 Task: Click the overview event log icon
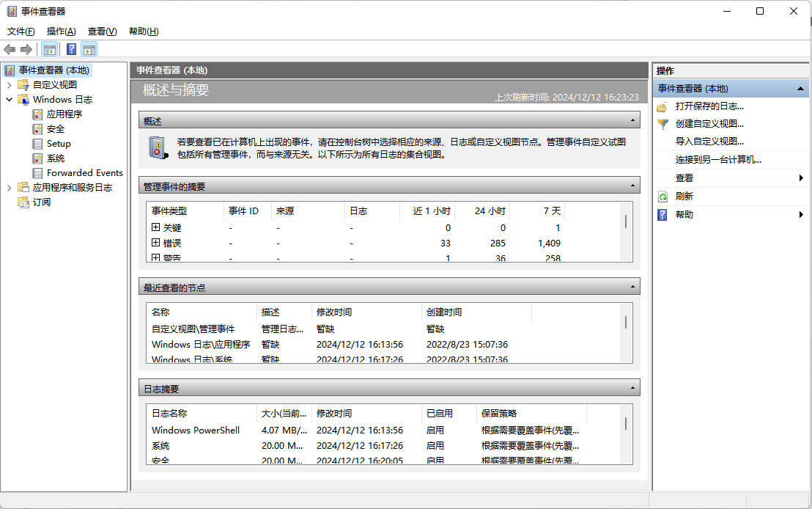pos(158,147)
